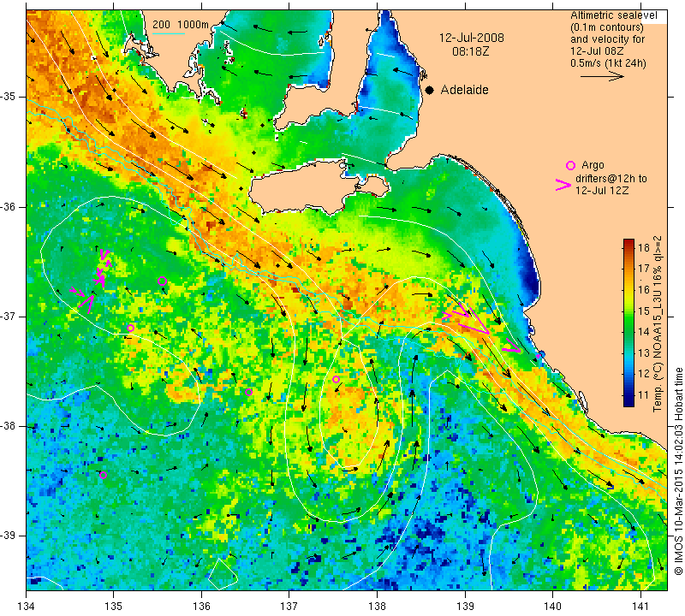
Task: Click the '12-Jul 12Z' drifter legend text
Action: 602,190
